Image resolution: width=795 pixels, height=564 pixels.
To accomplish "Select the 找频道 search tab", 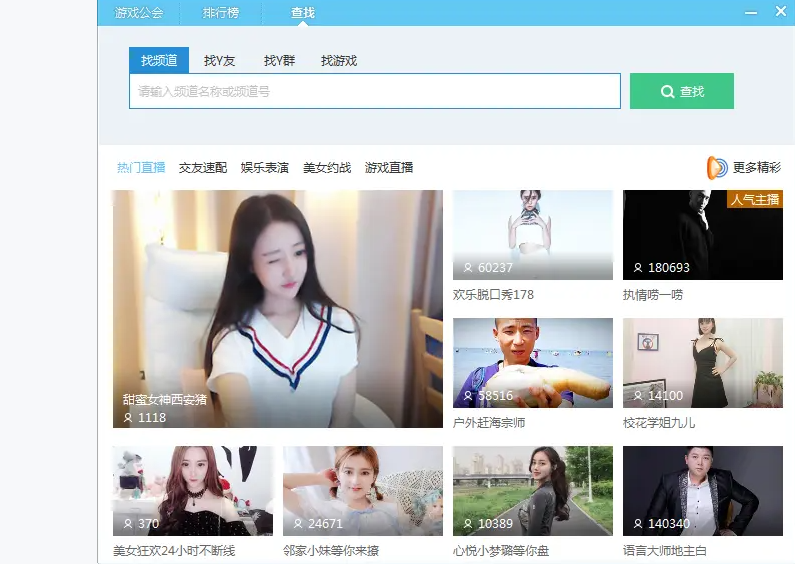I will pos(159,60).
